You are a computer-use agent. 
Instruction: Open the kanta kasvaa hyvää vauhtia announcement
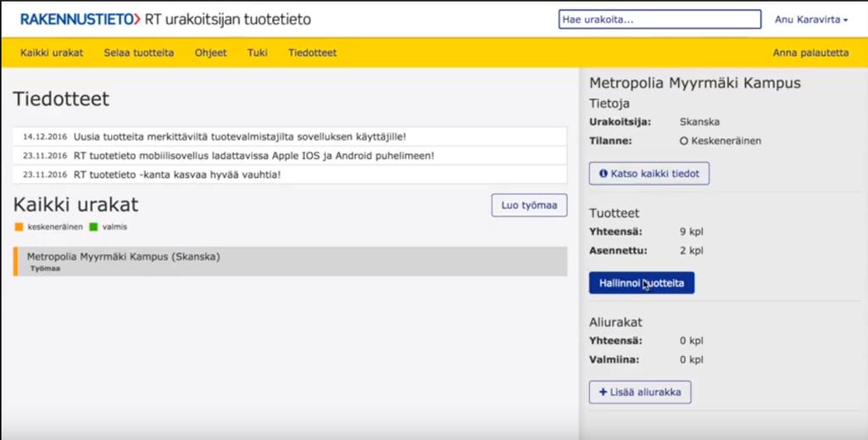click(290, 175)
